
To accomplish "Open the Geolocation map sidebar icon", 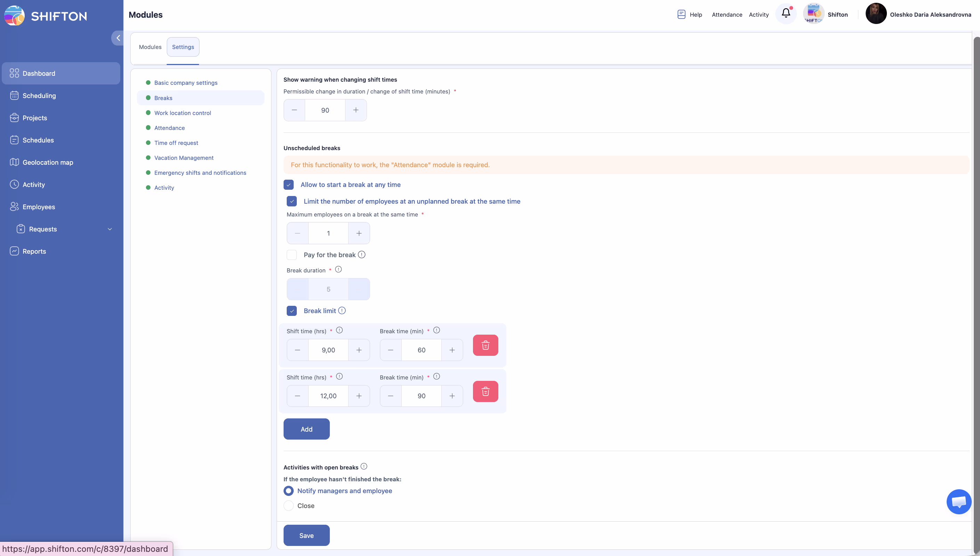I will click(x=14, y=162).
